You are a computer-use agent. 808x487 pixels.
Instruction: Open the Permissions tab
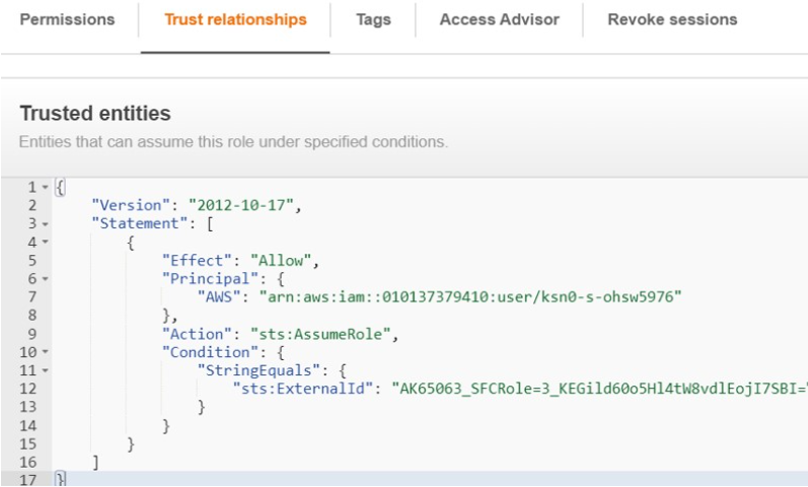67,20
